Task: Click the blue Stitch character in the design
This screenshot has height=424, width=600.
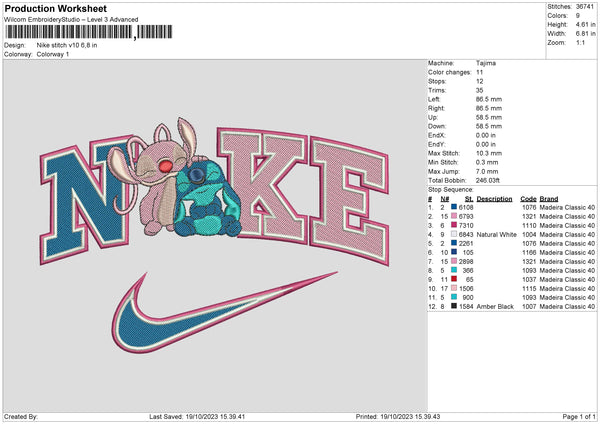Action: [x=207, y=199]
